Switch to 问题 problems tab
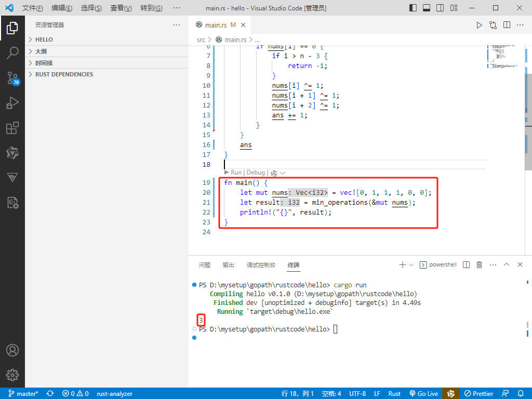The width and height of the screenshot is (532, 399). tap(205, 265)
